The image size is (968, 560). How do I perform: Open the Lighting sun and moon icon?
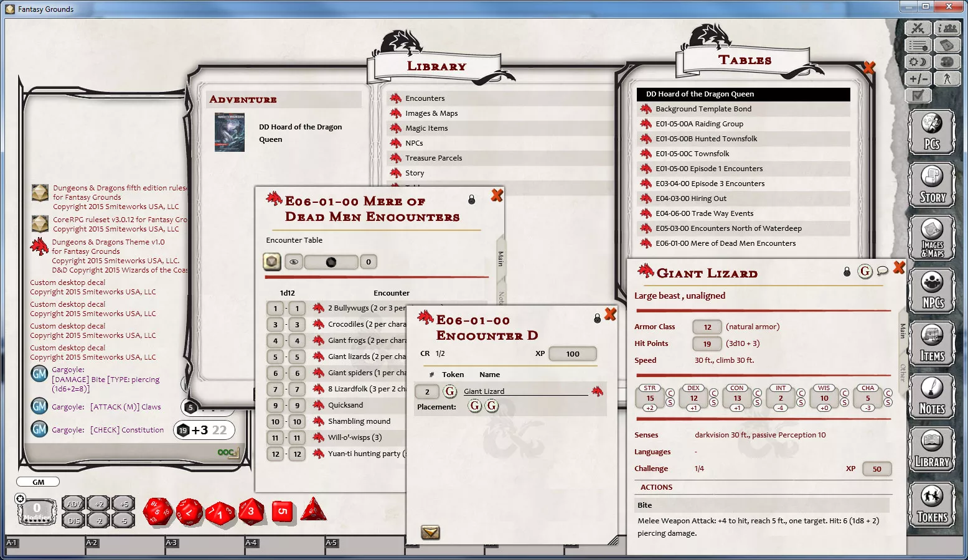[x=918, y=62]
